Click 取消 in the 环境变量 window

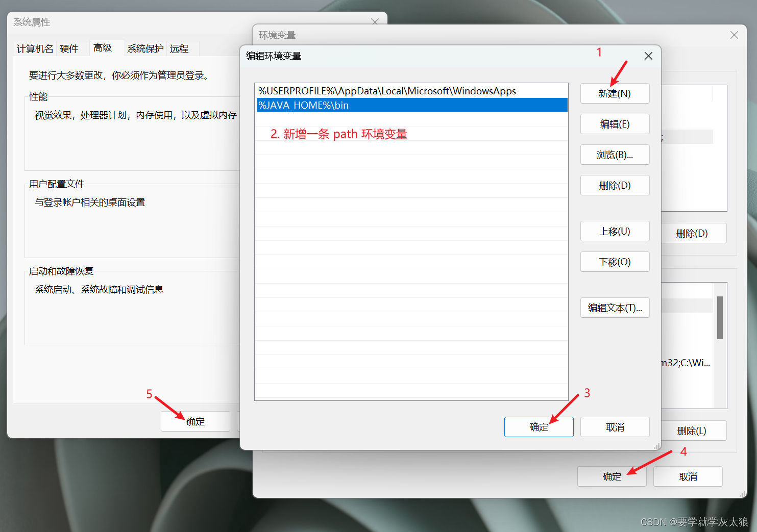688,476
